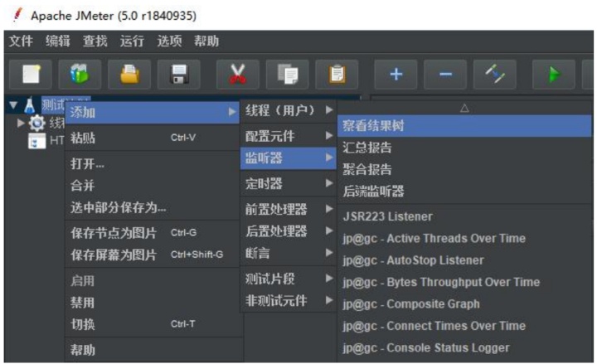Select jp@gc - Composite Graph
This screenshot has width=597, height=364.
[x=464, y=304]
